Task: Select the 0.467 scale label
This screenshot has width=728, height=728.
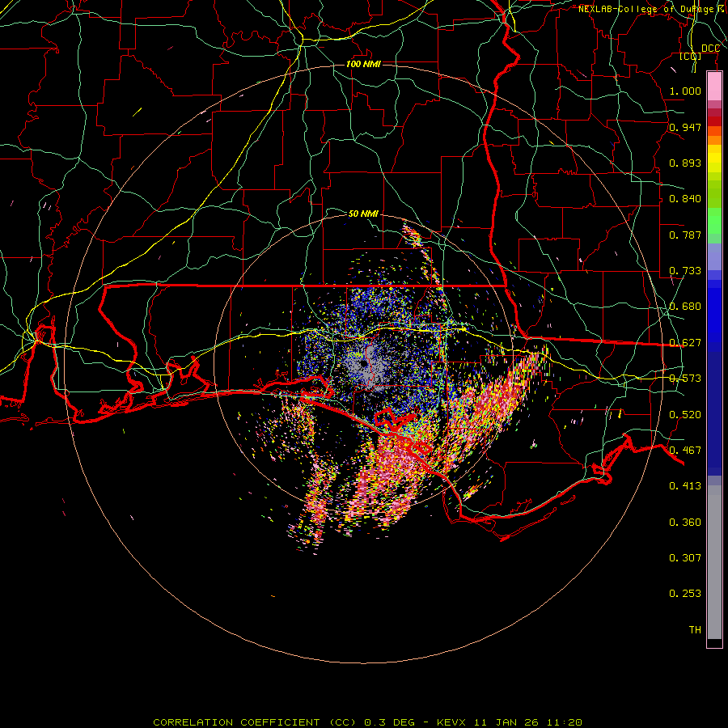Action: [x=685, y=451]
